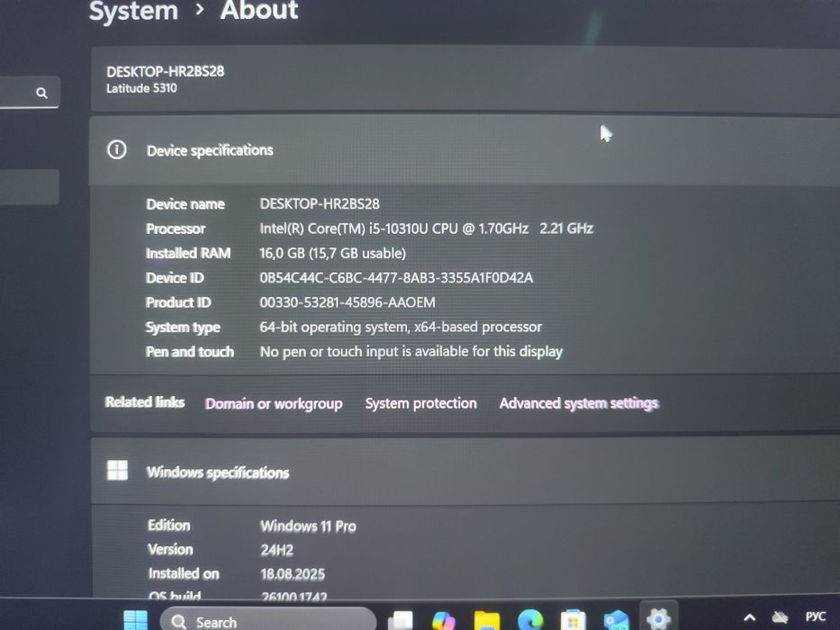The height and width of the screenshot is (630, 840).
Task: Click the DESKTOP-HR2BS28 header above Latitude 5310
Action: click(165, 71)
